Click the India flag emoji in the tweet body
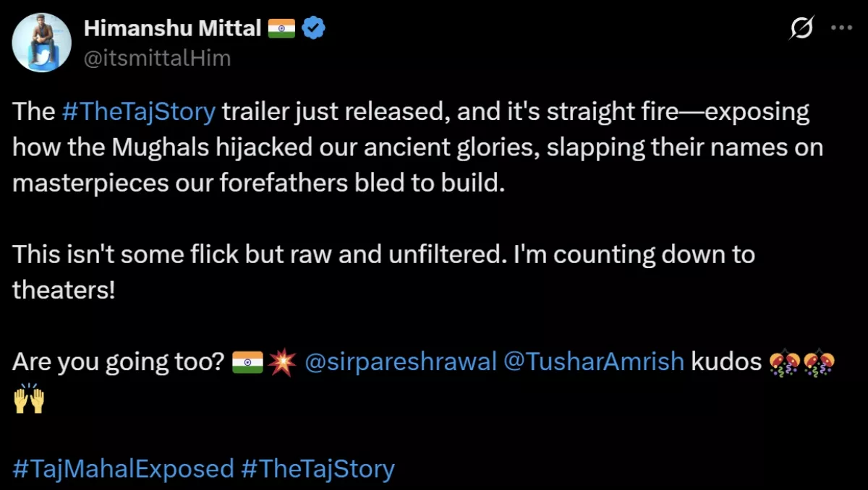The width and height of the screenshot is (868, 490). pos(247,361)
